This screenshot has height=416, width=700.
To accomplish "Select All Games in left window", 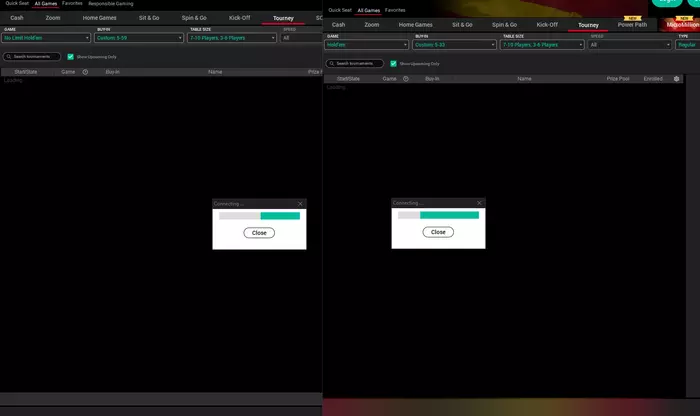I will (46, 4).
